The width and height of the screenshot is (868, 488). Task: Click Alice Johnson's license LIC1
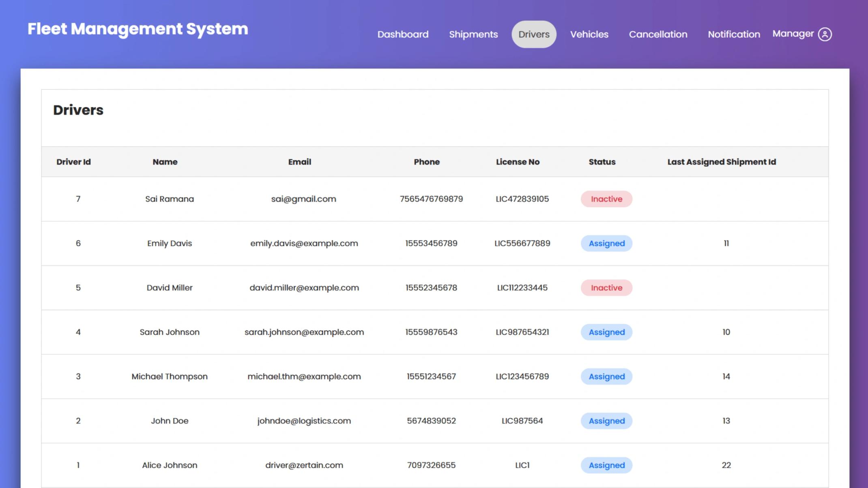[x=522, y=465]
